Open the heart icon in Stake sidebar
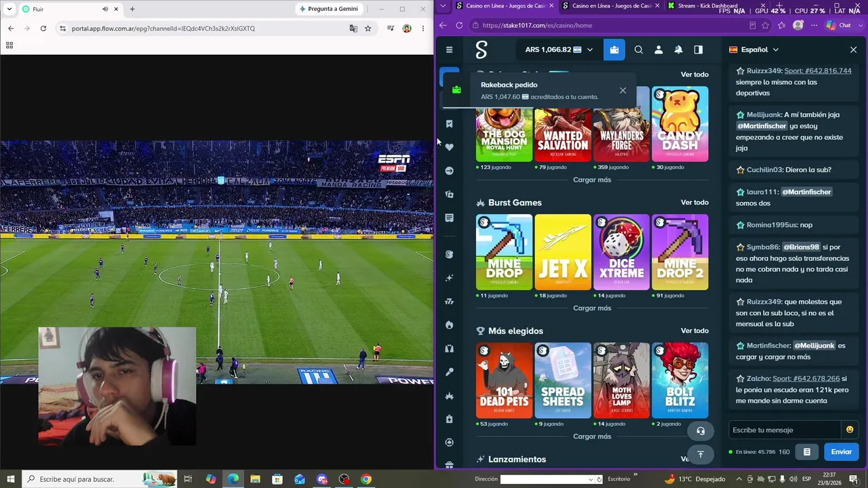The width and height of the screenshot is (868, 488). 449,147
